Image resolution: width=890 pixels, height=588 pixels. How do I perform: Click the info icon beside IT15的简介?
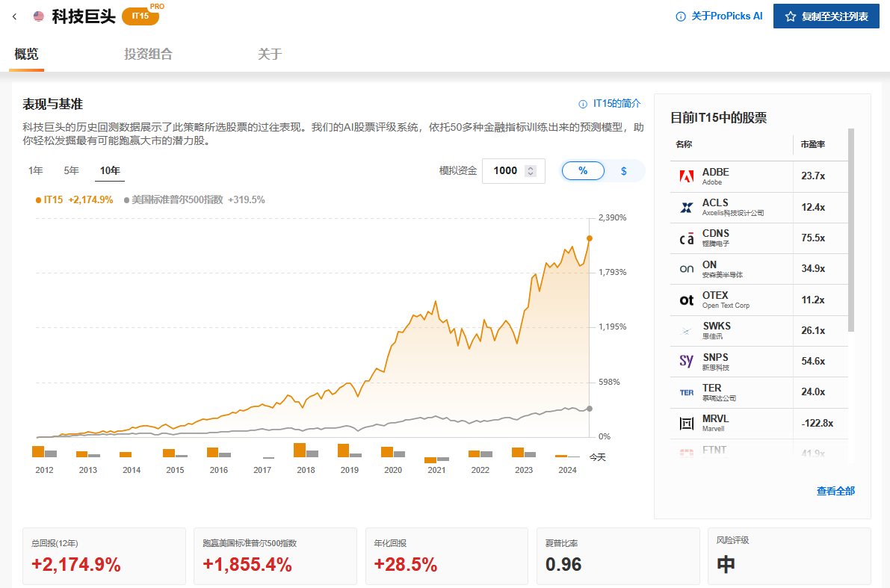(x=582, y=104)
